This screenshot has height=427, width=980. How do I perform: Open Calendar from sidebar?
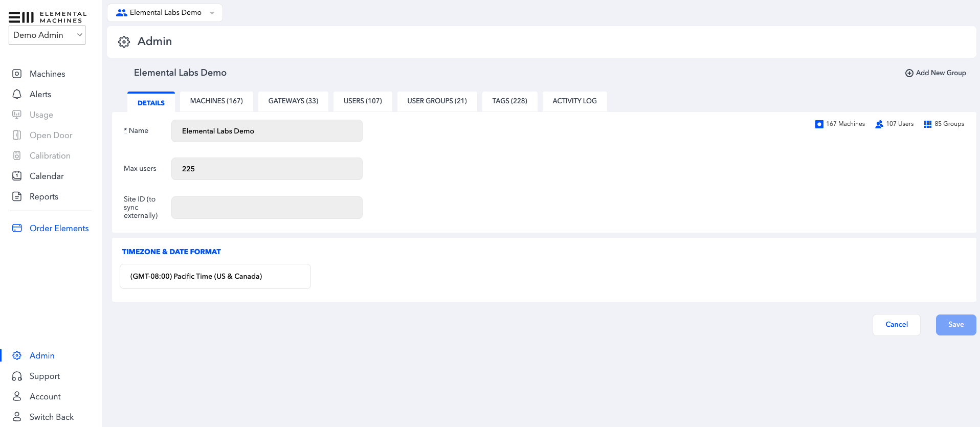(x=47, y=176)
